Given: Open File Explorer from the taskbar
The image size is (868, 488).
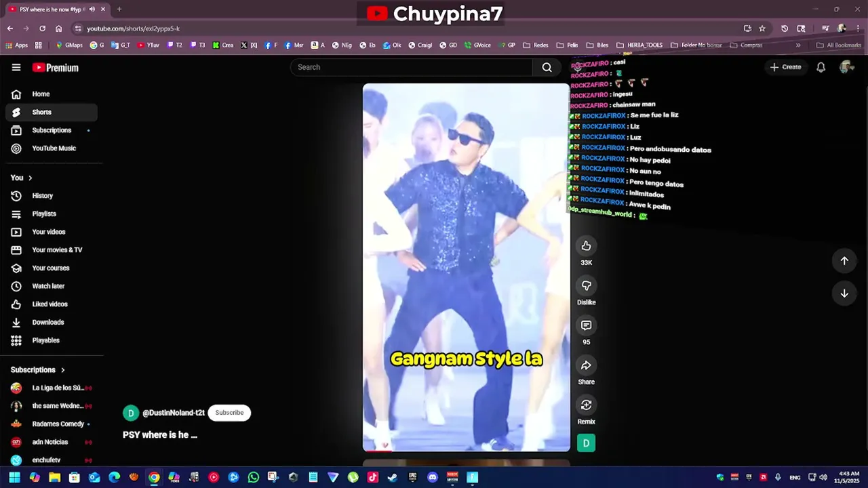Looking at the screenshot, I should pyautogui.click(x=54, y=477).
